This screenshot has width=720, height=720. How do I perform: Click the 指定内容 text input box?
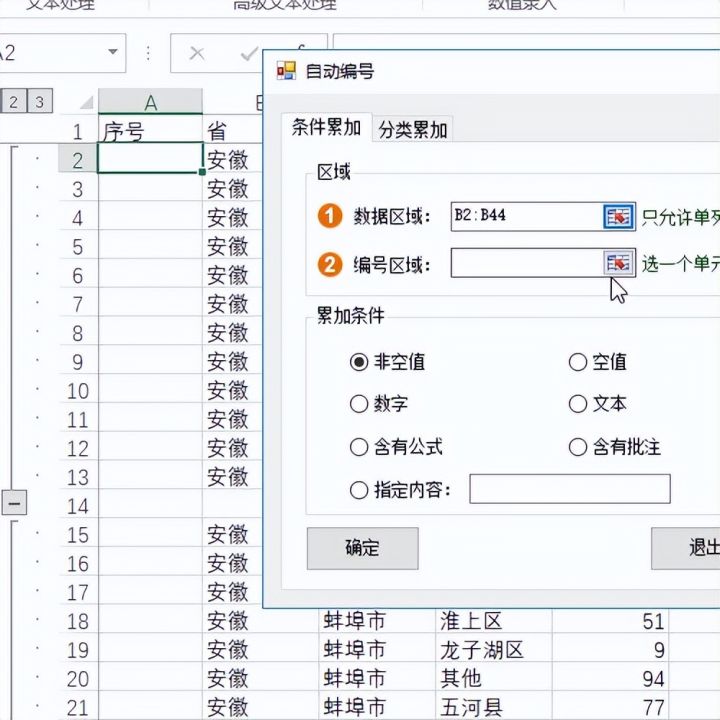tap(570, 489)
